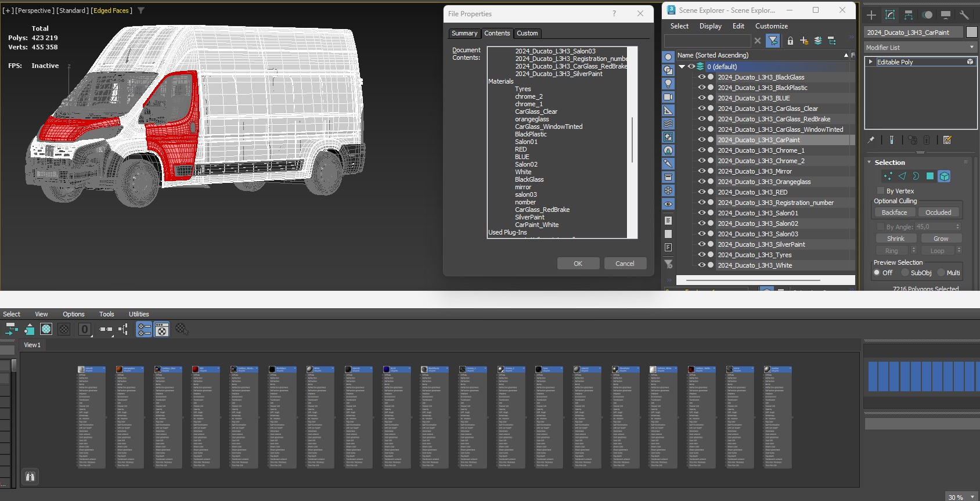Viewport: 980px width, 501px height.
Task: Open the Perspective viewport view menu
Action: click(34, 10)
